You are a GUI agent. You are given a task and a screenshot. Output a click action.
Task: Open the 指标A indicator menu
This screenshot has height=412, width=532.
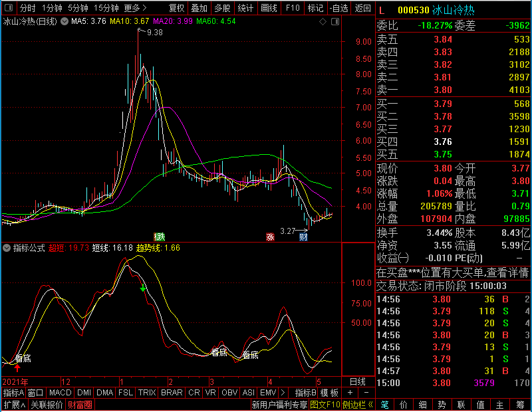pyautogui.click(x=13, y=393)
